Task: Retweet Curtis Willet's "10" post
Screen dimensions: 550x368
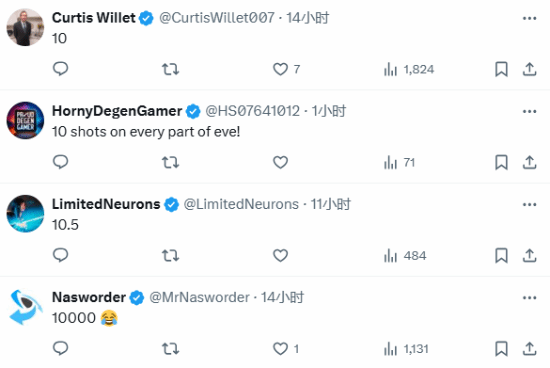Action: pyautogui.click(x=170, y=69)
